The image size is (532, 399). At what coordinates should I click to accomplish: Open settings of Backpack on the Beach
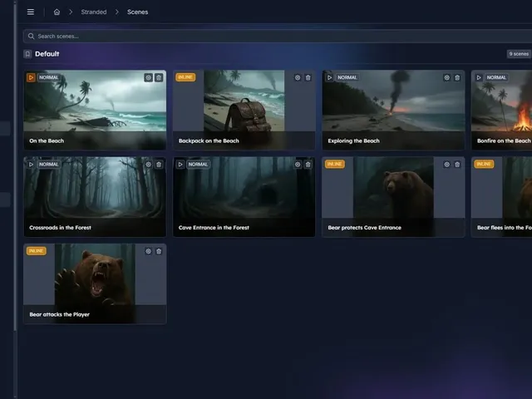pos(298,77)
